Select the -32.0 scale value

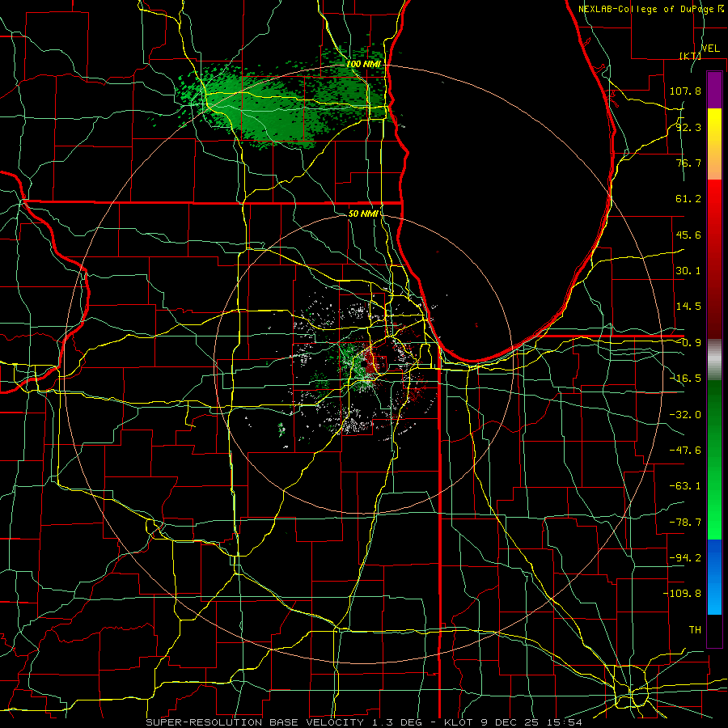click(x=685, y=415)
